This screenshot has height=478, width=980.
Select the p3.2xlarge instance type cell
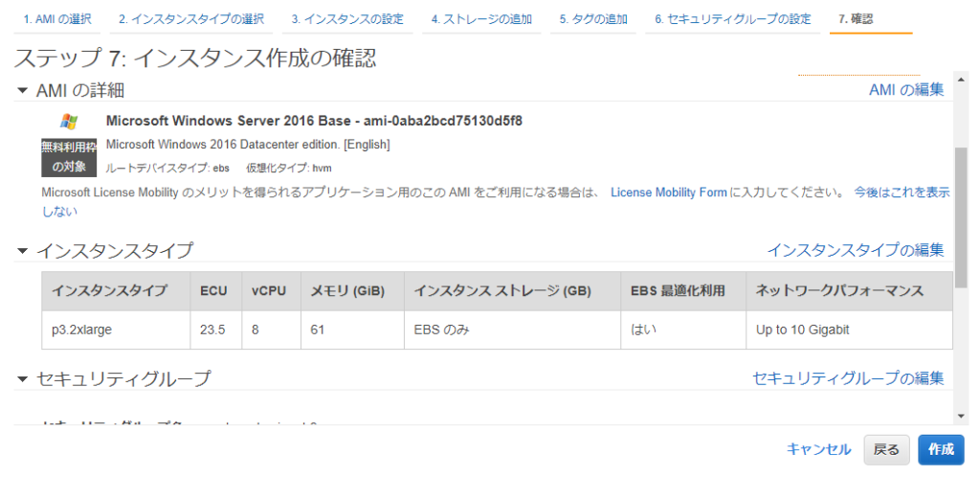click(x=116, y=330)
